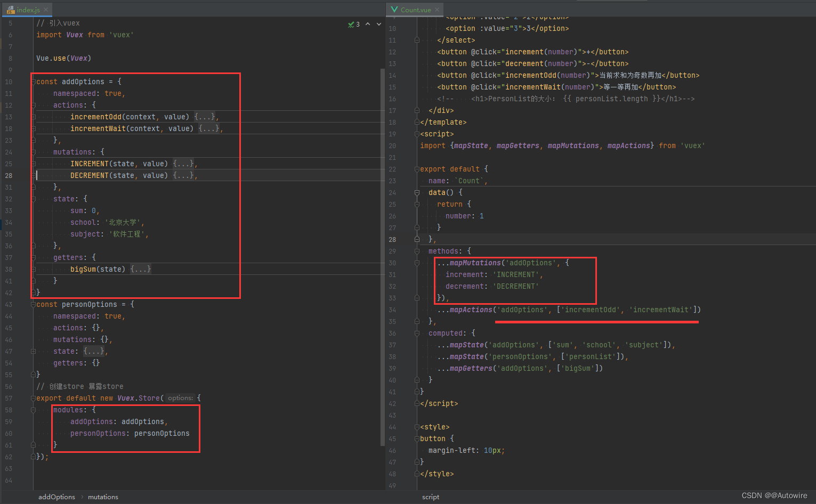The width and height of the screenshot is (816, 504).
Task: Jump to previous highlighted problem arrow
Action: pyautogui.click(x=368, y=24)
